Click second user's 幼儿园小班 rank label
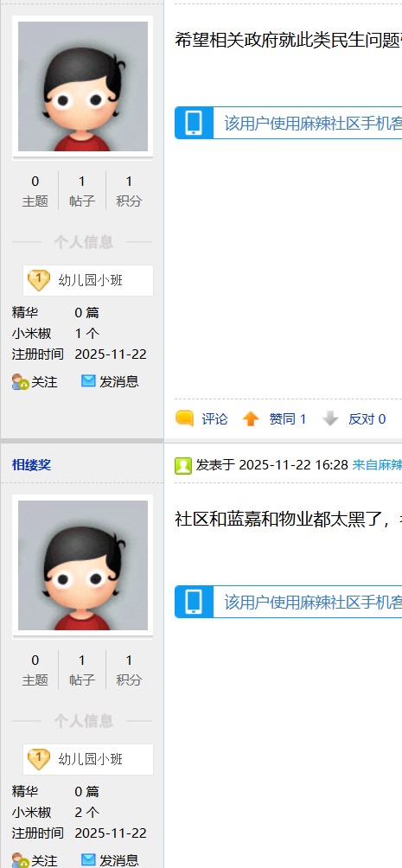Screen dimensions: 402x868 (x=91, y=759)
